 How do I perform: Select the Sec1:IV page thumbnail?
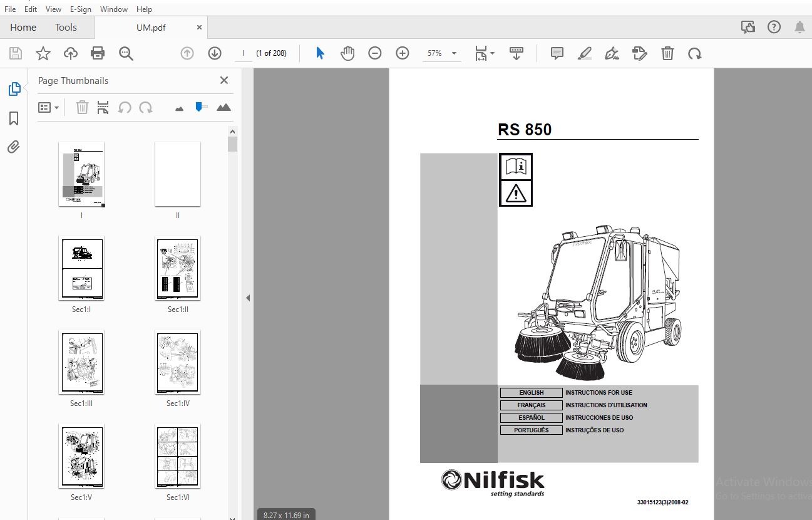pos(178,362)
